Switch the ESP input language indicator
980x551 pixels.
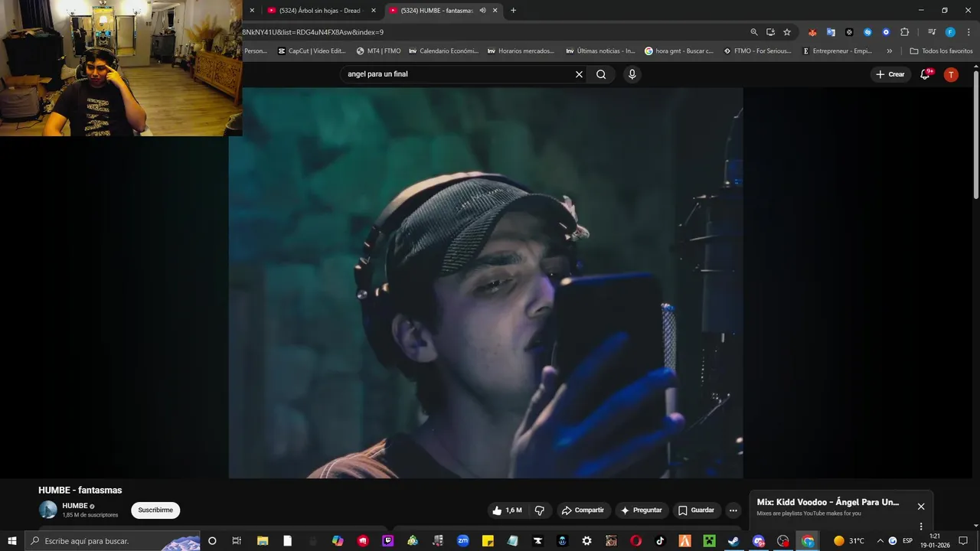tap(907, 541)
